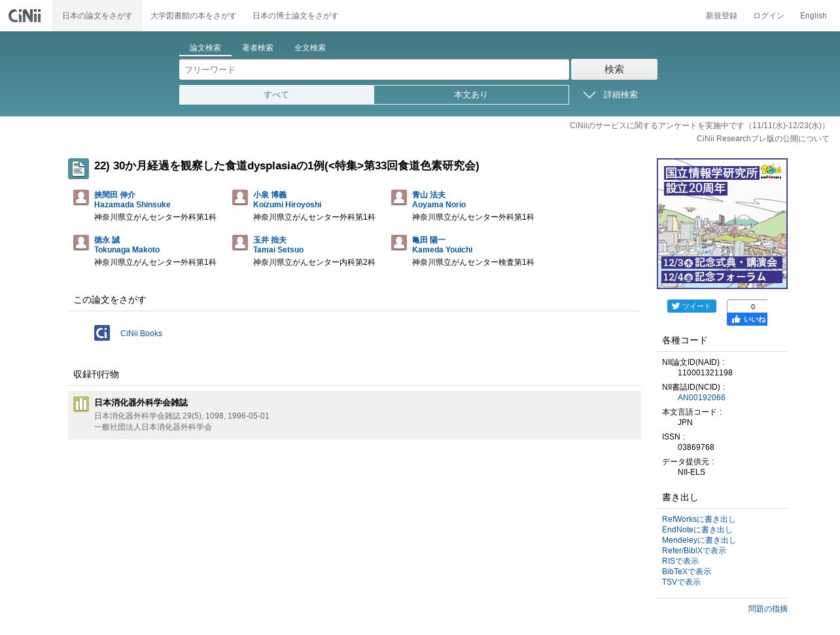
Task: Click the Twitter ツイート button
Action: pos(691,306)
